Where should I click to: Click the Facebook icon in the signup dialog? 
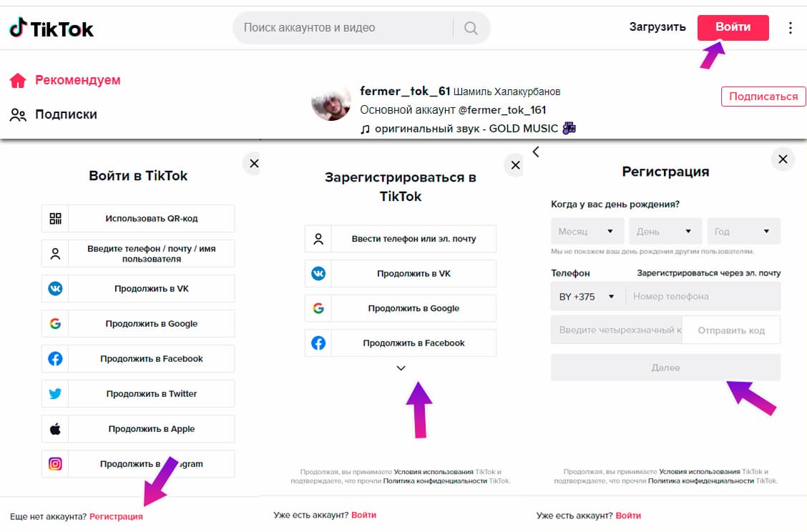318,343
